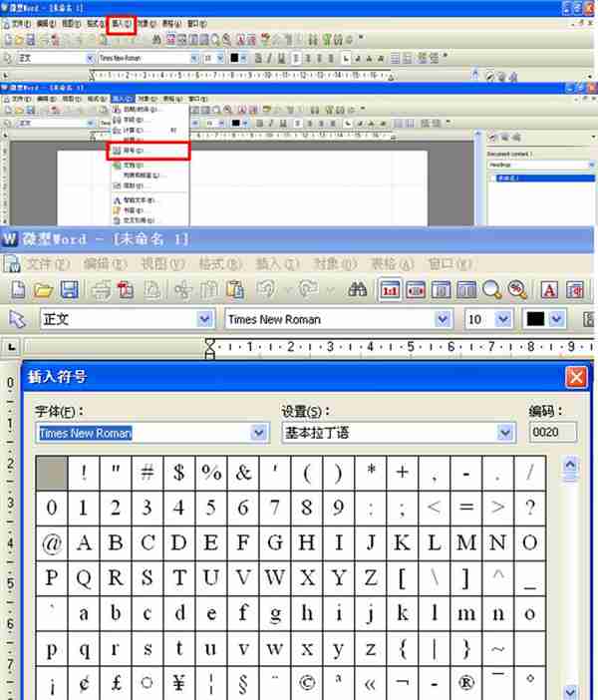Choose red-boxed 符号 item in middle window menu

tap(149, 151)
